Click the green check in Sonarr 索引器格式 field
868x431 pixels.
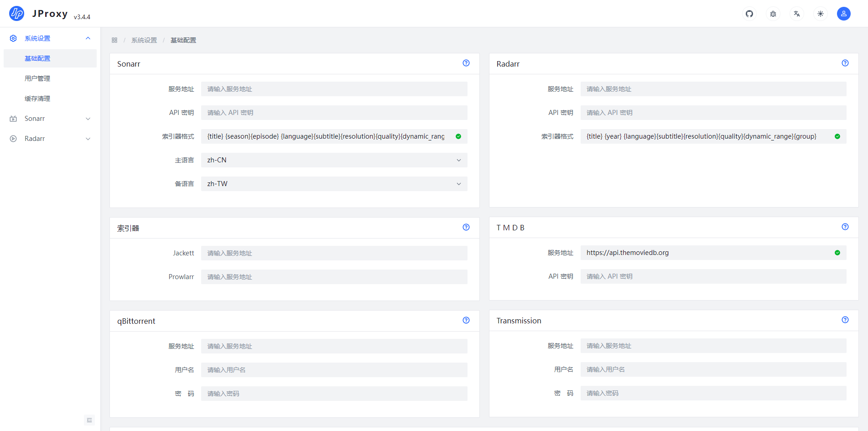pos(458,136)
